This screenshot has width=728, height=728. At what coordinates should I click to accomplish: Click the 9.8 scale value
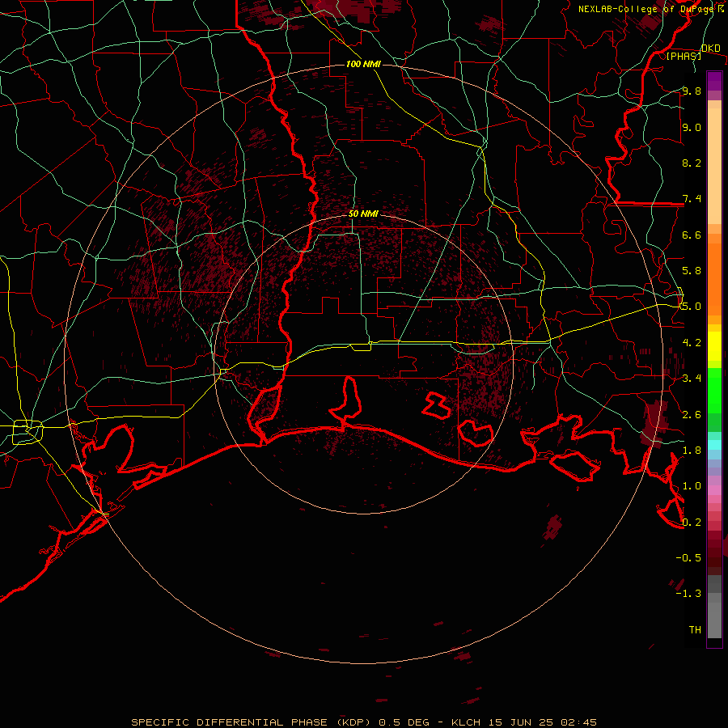click(x=692, y=91)
